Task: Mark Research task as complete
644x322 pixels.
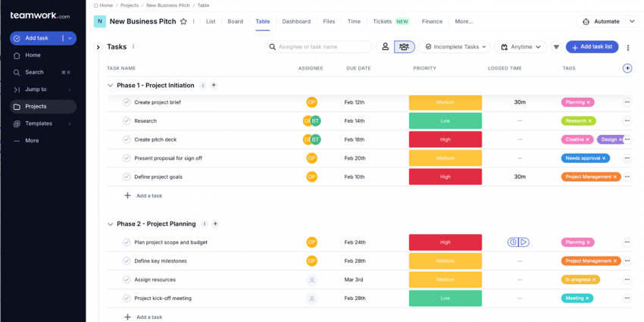Action: click(x=127, y=121)
